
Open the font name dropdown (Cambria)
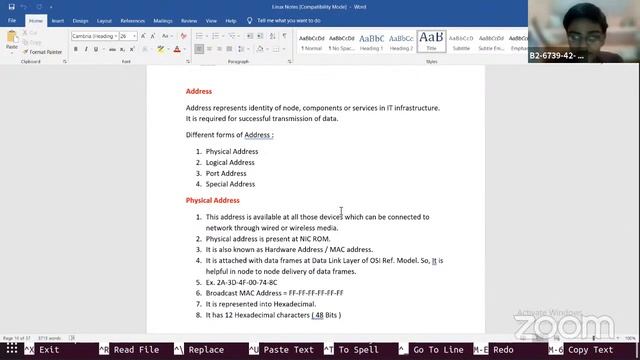pos(116,36)
